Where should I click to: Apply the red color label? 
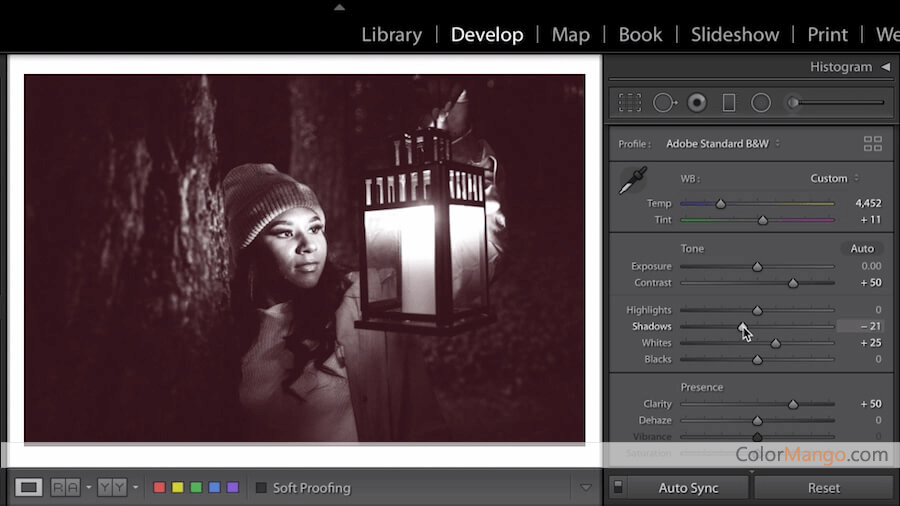159,488
